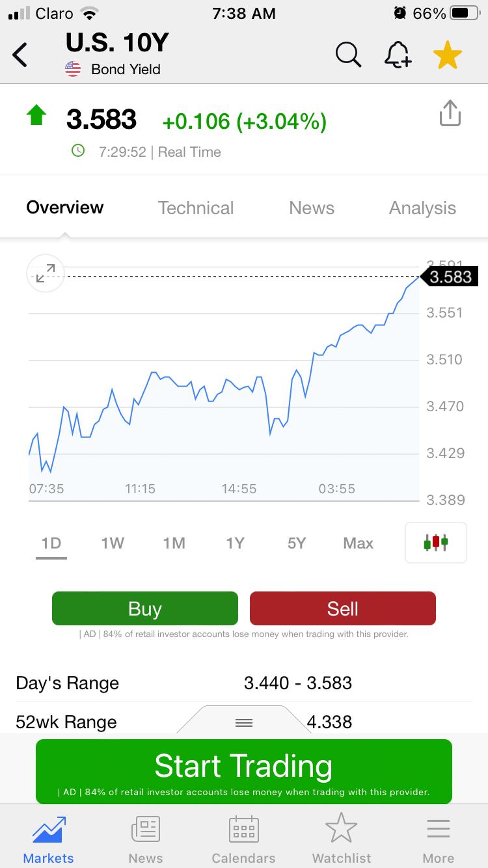Open the News bottom tab icon
This screenshot has height=868, width=488.
tap(146, 829)
